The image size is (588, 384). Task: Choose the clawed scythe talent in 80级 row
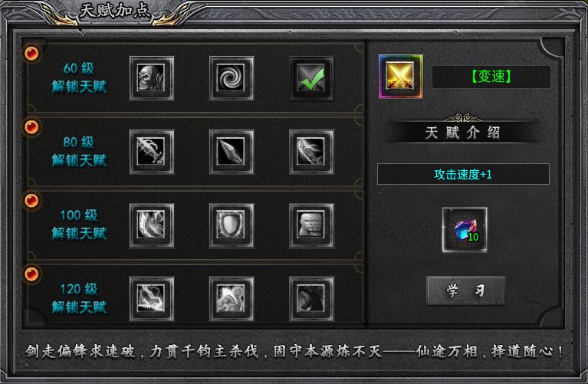[152, 152]
